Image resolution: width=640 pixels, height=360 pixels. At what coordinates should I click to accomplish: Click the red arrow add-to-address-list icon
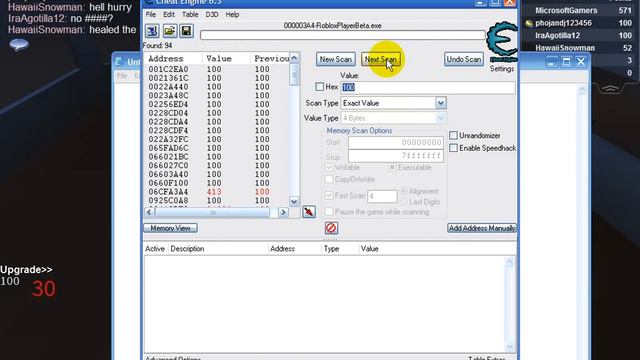pyautogui.click(x=309, y=212)
